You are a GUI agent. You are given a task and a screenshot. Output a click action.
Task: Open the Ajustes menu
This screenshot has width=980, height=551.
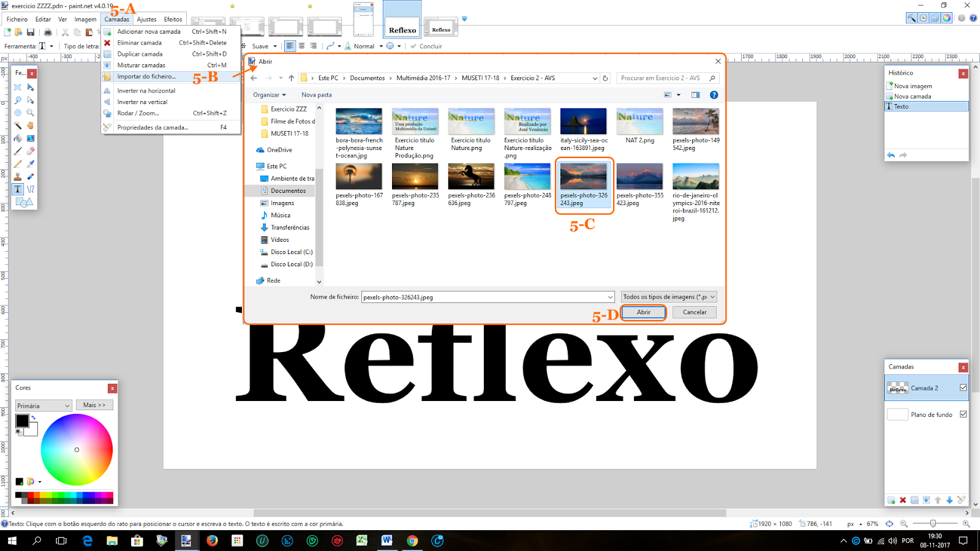point(146,19)
